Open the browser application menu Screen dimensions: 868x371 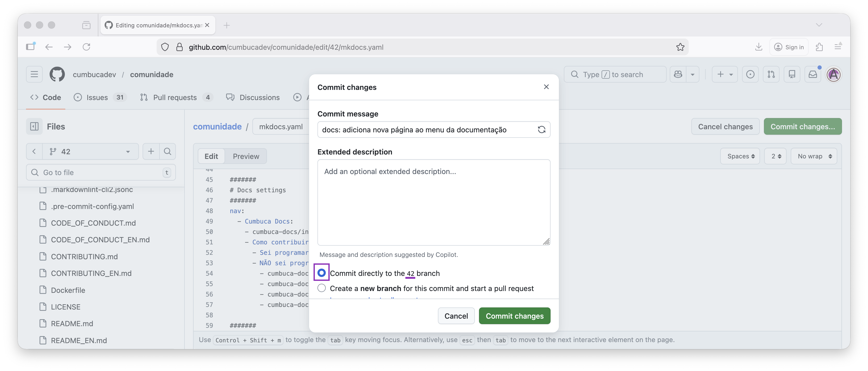coord(838,47)
